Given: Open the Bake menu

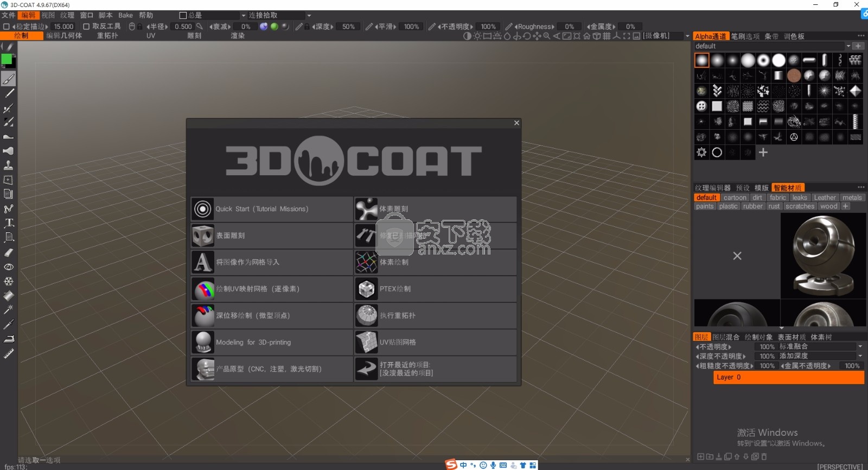Looking at the screenshot, I should [x=125, y=15].
